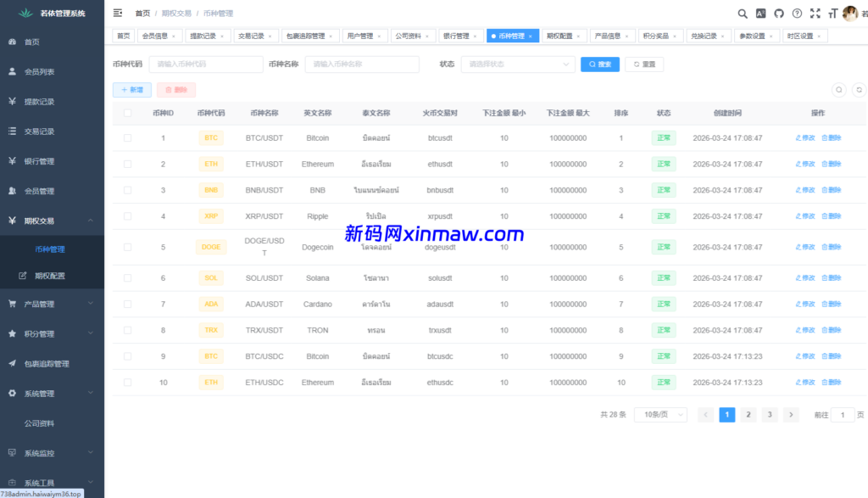Check the BNB/USDT row checkbox

[127, 190]
